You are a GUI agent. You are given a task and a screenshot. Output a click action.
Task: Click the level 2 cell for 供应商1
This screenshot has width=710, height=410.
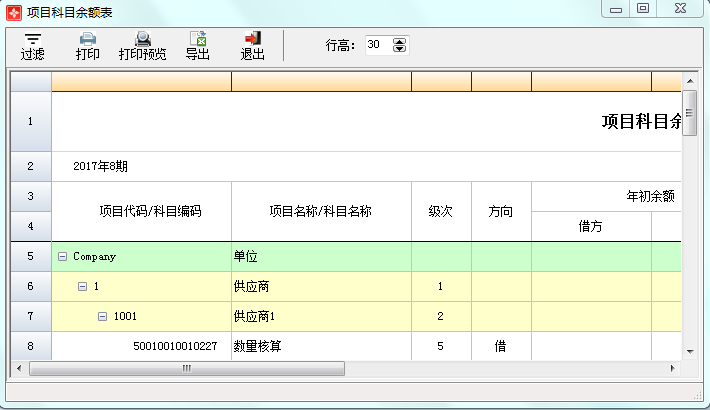coord(441,316)
